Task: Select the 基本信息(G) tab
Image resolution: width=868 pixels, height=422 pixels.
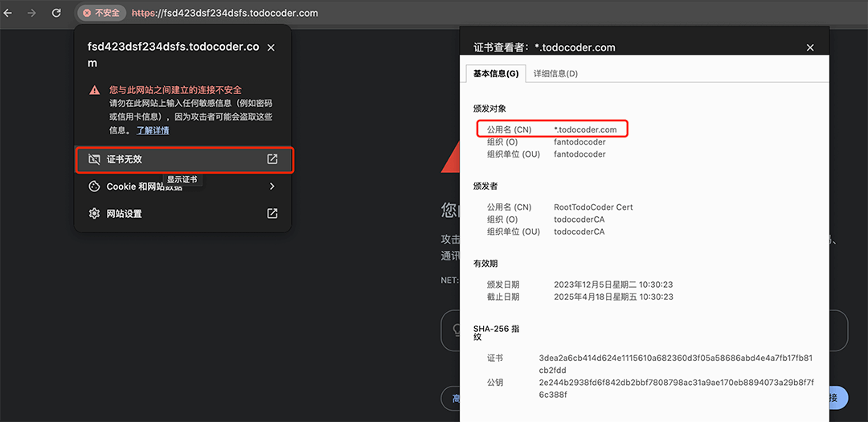Action: pos(496,74)
